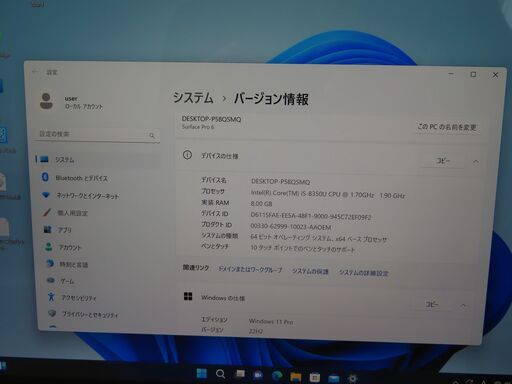The width and height of the screenshot is (512, 384).
Task: Open taskbar Search magnifier
Action: point(220,374)
